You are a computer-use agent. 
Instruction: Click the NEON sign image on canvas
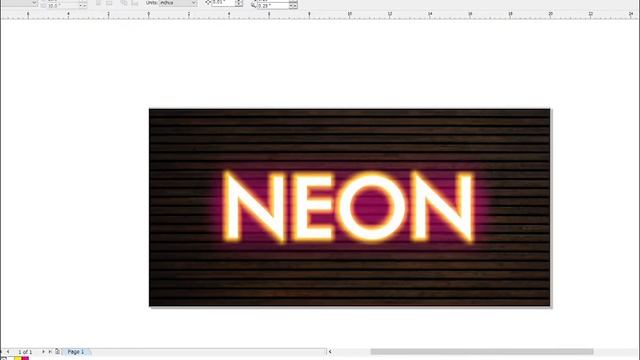click(x=350, y=207)
